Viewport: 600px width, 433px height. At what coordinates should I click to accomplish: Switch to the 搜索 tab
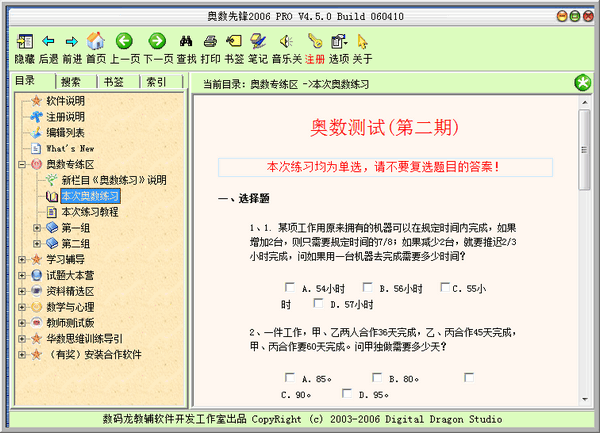coord(71,81)
